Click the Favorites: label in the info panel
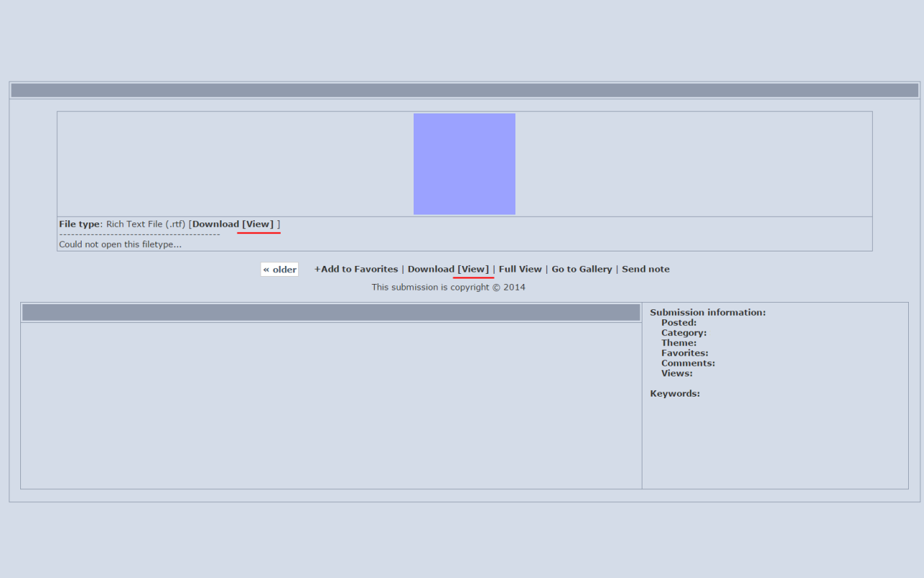Viewport: 924px width, 578px height. coord(684,353)
